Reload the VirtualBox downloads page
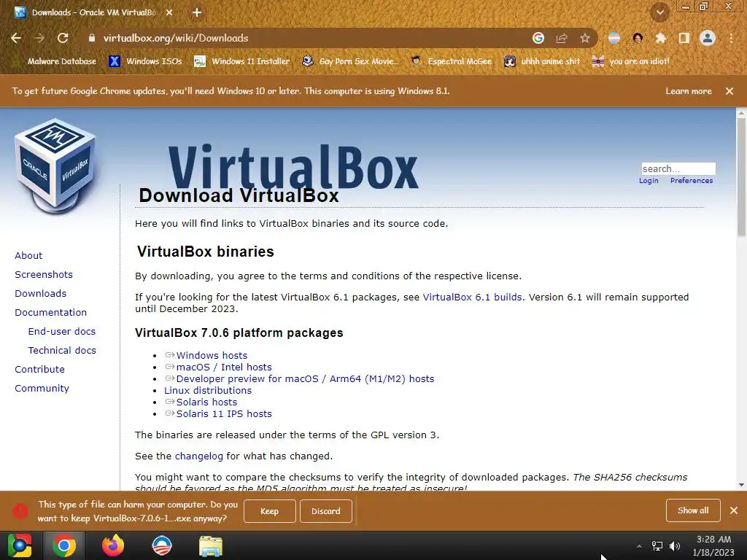747x560 pixels. (x=63, y=38)
